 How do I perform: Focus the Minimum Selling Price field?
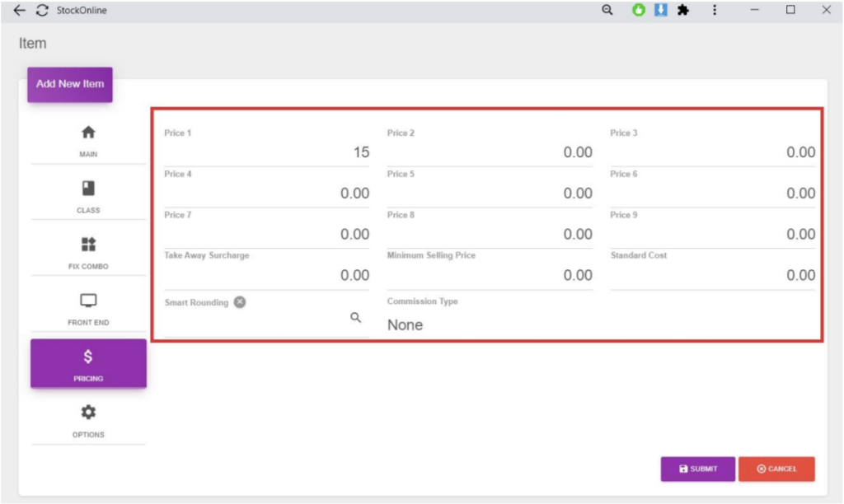point(489,275)
